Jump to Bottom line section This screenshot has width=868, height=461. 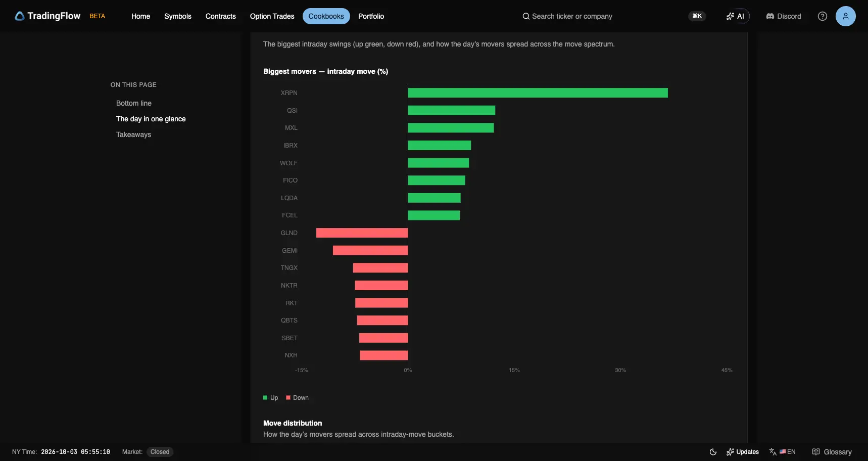coord(134,103)
